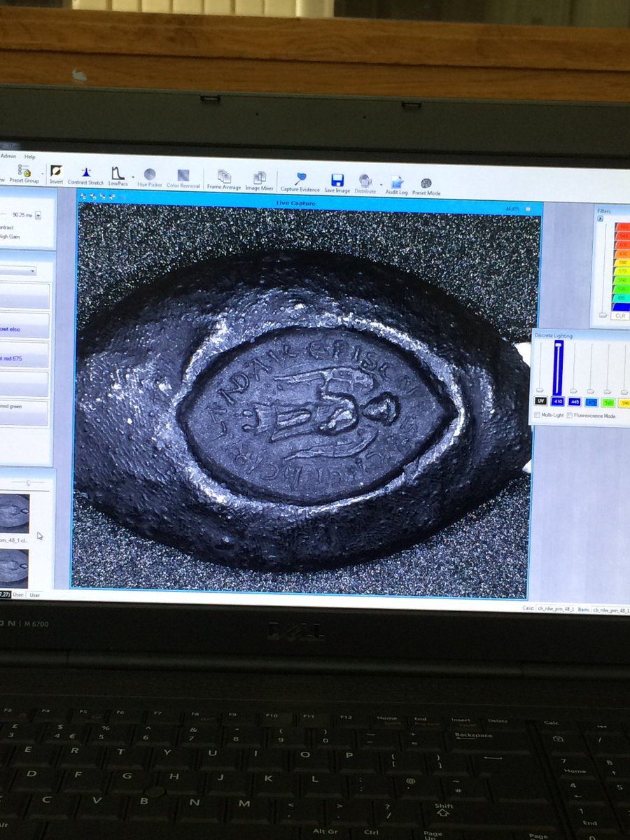The height and width of the screenshot is (840, 630).
Task: Open the Help menu
Action: click(x=29, y=157)
